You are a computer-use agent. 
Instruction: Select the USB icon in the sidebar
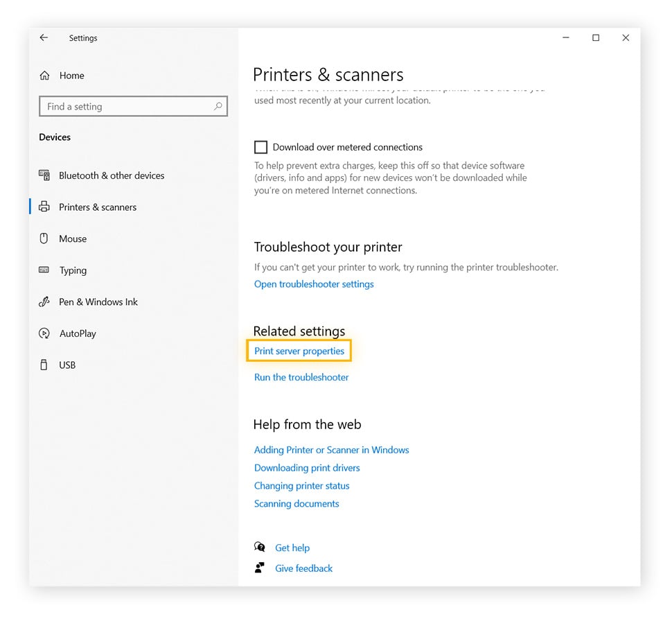(43, 365)
